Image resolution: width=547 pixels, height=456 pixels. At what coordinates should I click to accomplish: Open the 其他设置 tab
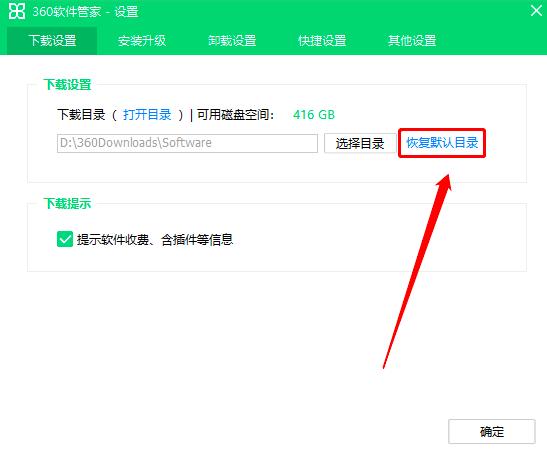coord(412,41)
